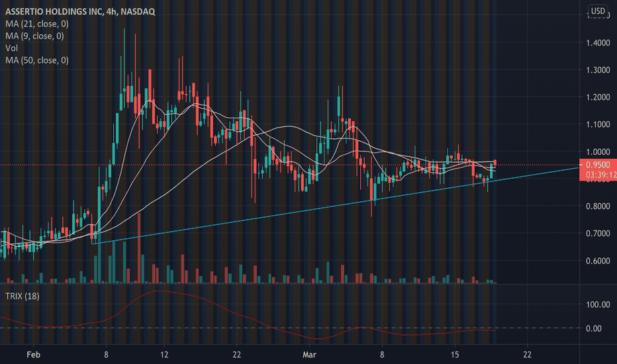Viewport: 617px width, 364px height.
Task: Click the 0.00 TRIX scale label
Action: click(593, 328)
